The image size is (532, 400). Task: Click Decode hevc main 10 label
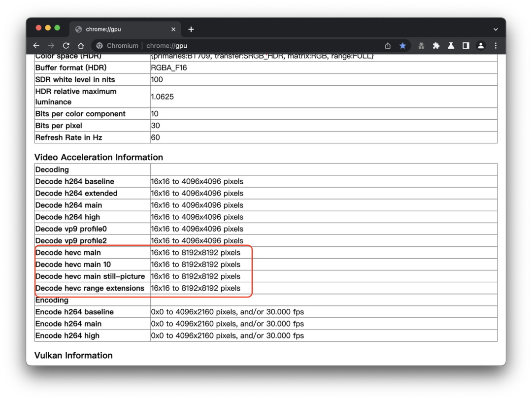[x=73, y=265]
